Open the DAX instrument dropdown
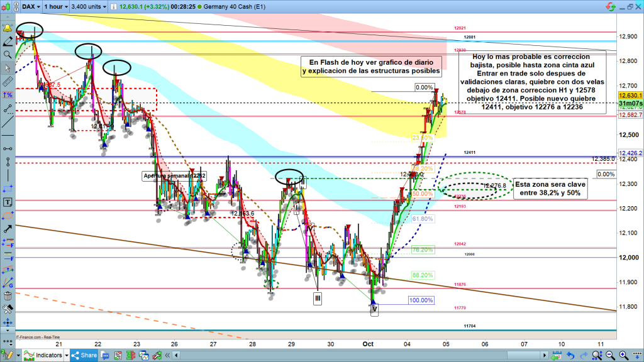Image resolution: width=644 pixels, height=362 pixels. pos(31,6)
